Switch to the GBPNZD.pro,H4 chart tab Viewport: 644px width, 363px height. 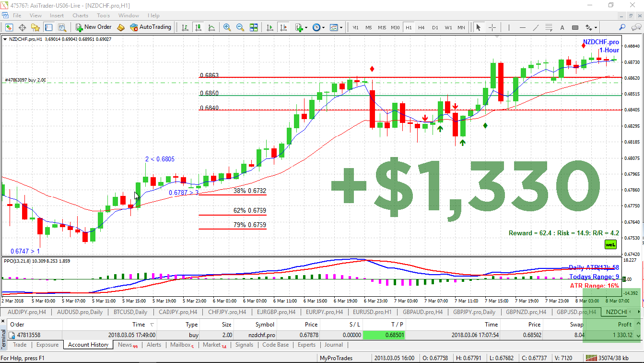(x=525, y=312)
